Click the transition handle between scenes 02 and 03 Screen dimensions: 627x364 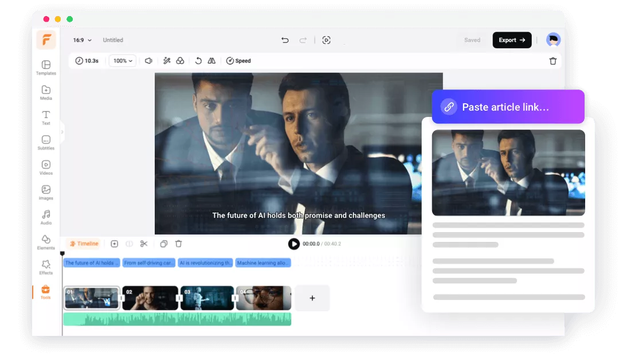[x=179, y=298]
